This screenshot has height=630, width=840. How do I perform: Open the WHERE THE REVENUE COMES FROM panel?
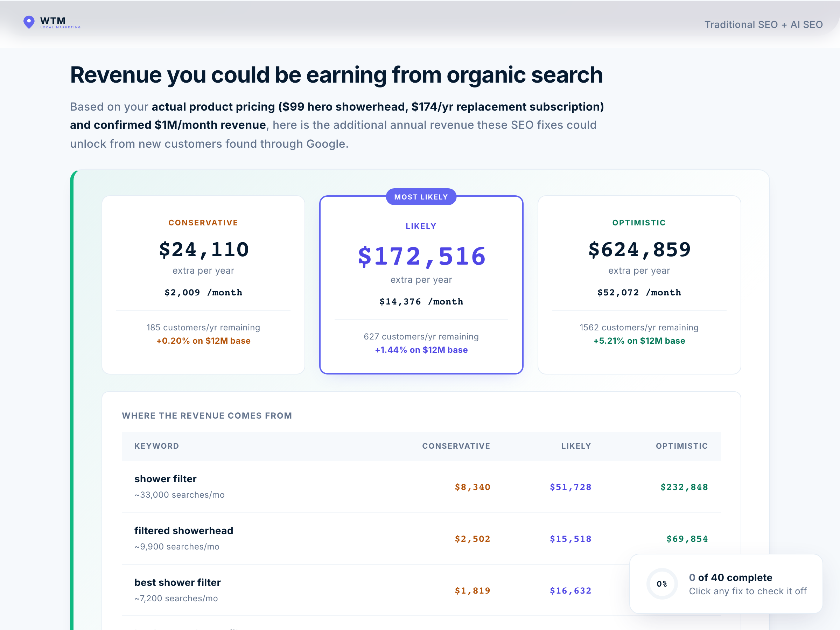pos(206,415)
